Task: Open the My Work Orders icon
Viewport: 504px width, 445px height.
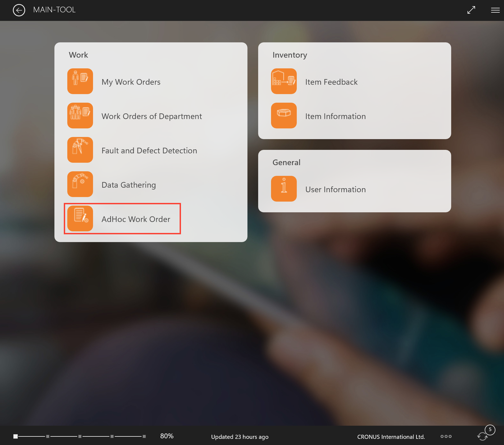Action: [x=80, y=81]
